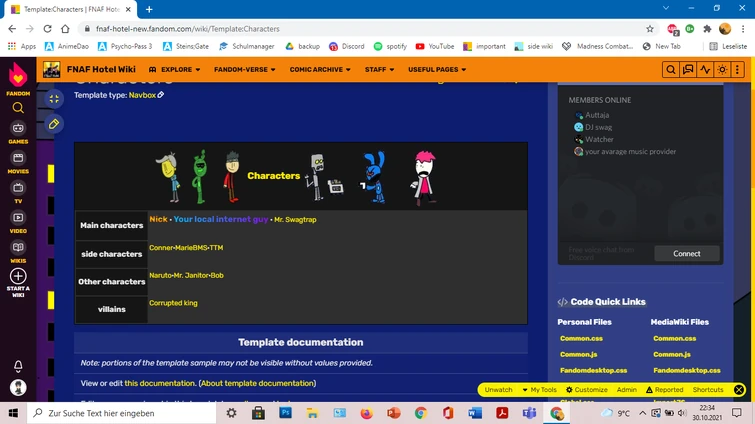The height and width of the screenshot is (424, 755).
Task: Expand the STAFF dropdown menu
Action: point(379,69)
